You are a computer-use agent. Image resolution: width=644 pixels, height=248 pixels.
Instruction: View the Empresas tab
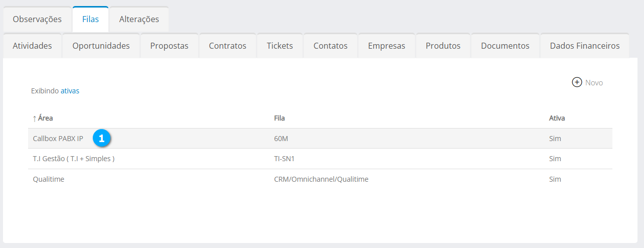pyautogui.click(x=386, y=46)
